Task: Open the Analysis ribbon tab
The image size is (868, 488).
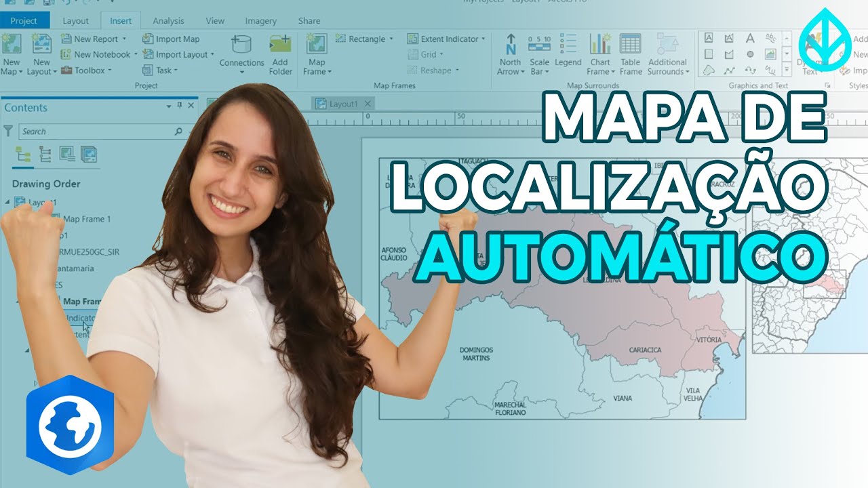Action: click(168, 20)
